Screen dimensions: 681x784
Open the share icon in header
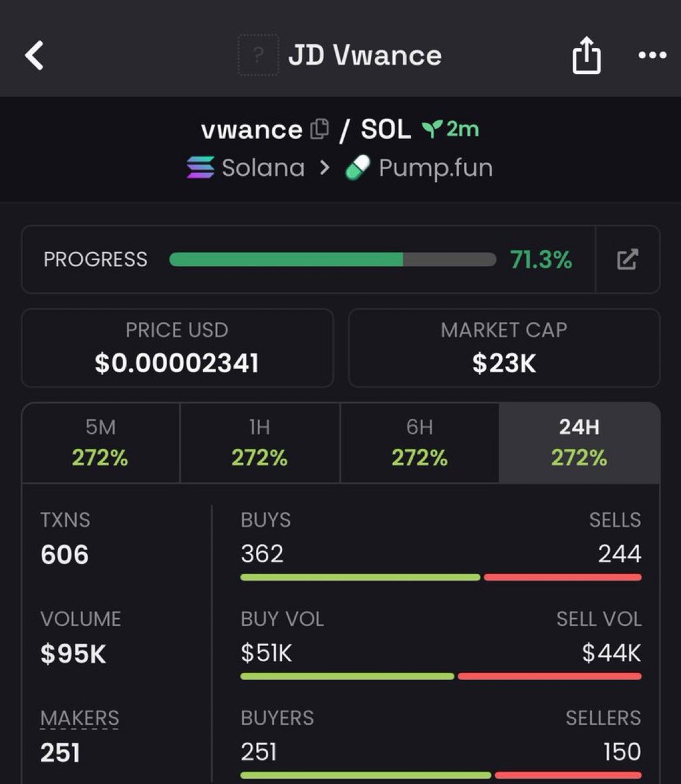586,56
